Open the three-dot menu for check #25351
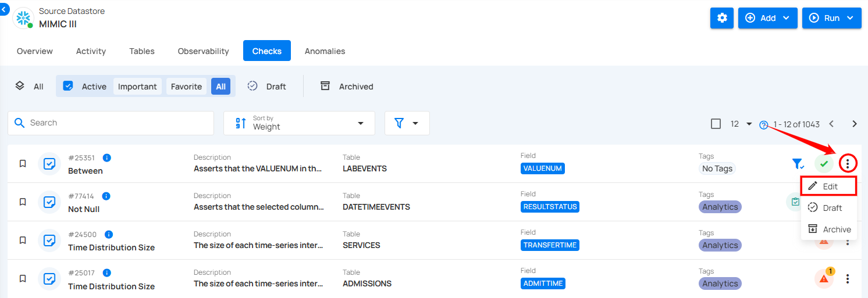The height and width of the screenshot is (298, 868). [x=848, y=164]
